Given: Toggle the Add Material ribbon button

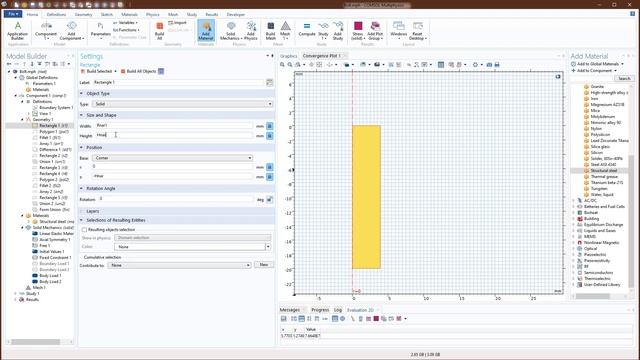Looking at the screenshot, I should point(206,31).
